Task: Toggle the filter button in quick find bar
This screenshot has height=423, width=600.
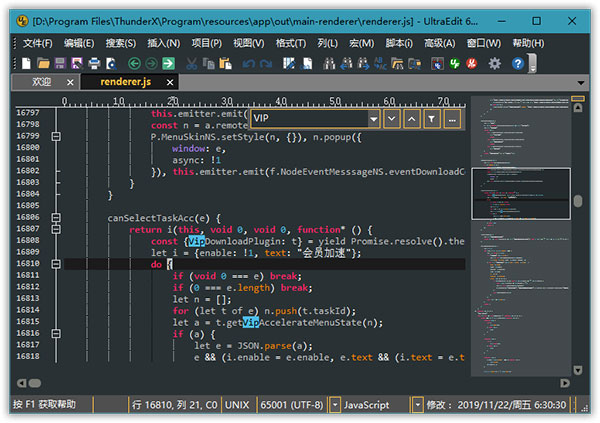Action: [x=431, y=119]
